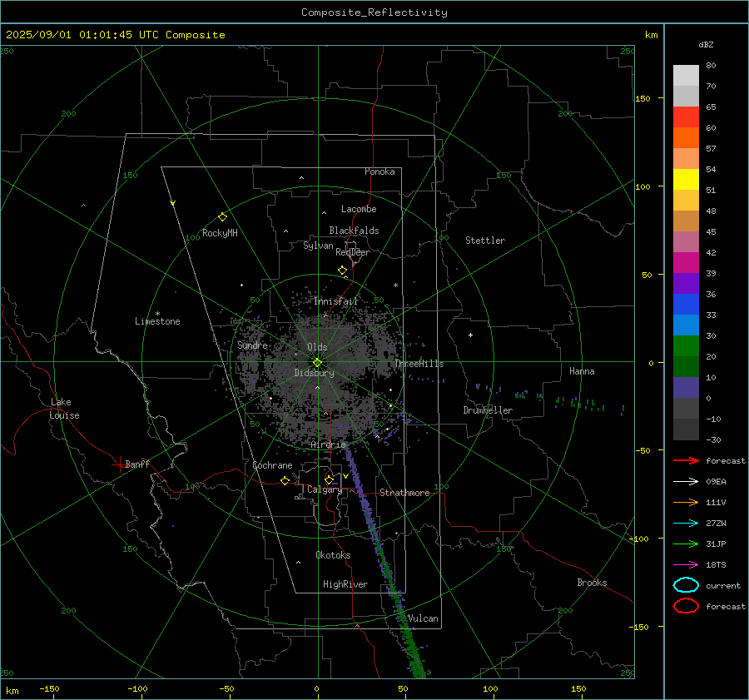The height and width of the screenshot is (700, 749).
Task: Click the orange 111V arrow legend icon
Action: 686,502
